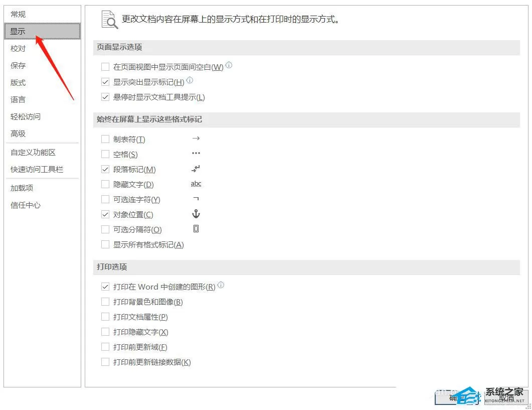The image size is (532, 410).
Task: Enable 打印背景色和图像 checkbox
Action: (x=105, y=302)
